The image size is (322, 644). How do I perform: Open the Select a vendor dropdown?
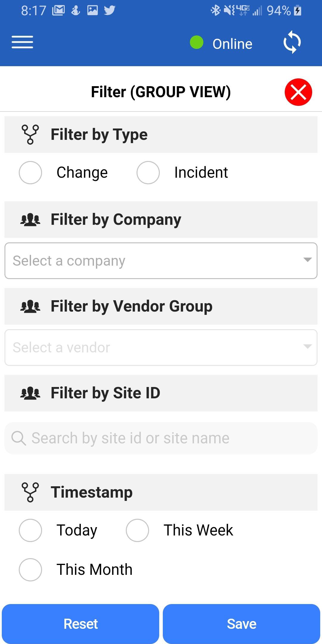pos(161,347)
